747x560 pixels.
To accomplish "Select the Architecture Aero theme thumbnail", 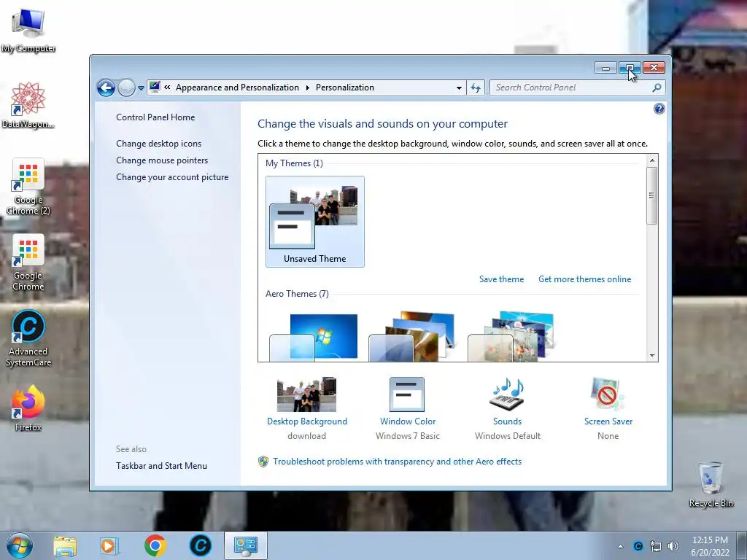I will click(413, 337).
